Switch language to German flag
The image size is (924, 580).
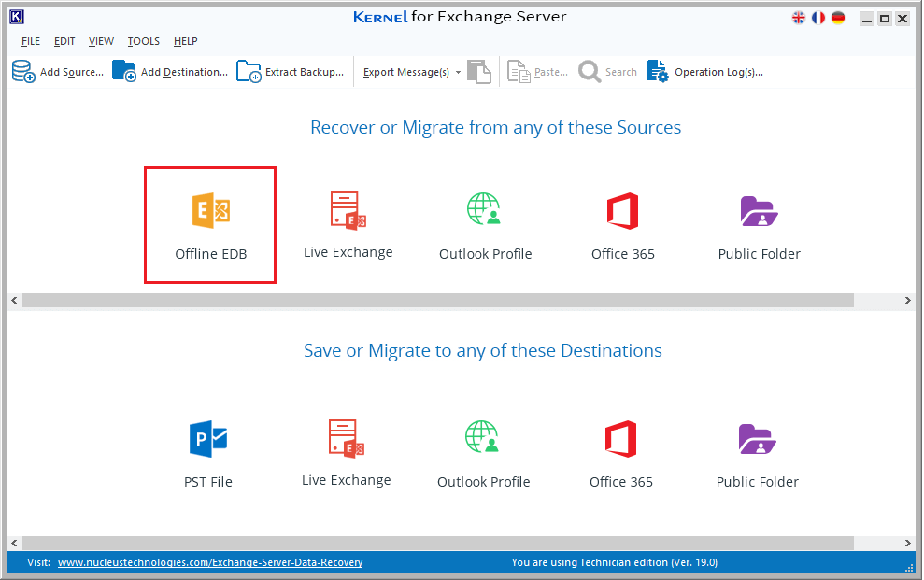(x=838, y=19)
